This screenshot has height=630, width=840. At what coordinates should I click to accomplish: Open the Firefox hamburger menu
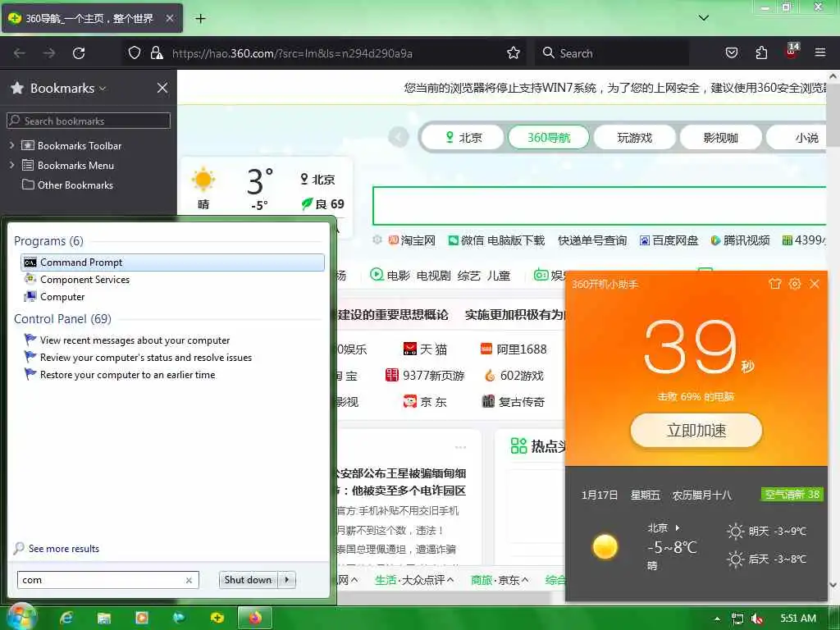click(819, 52)
